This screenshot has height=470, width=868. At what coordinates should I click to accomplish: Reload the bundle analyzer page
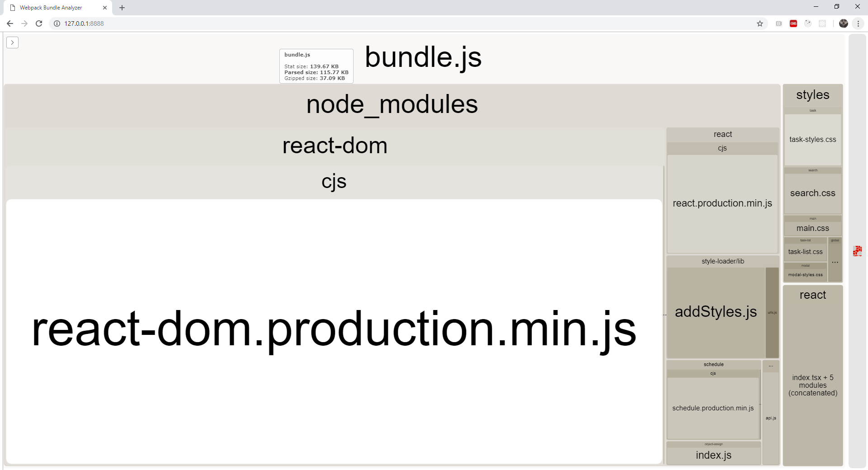pyautogui.click(x=39, y=23)
